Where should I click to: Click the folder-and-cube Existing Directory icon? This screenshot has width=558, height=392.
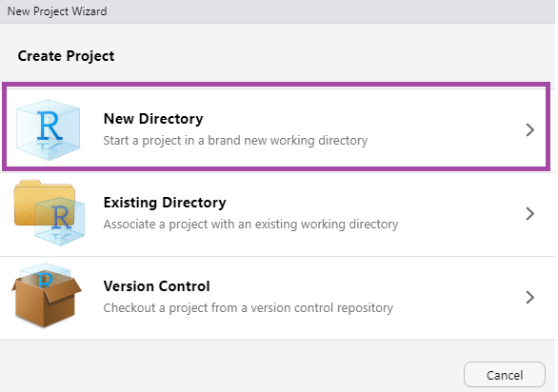[50, 213]
